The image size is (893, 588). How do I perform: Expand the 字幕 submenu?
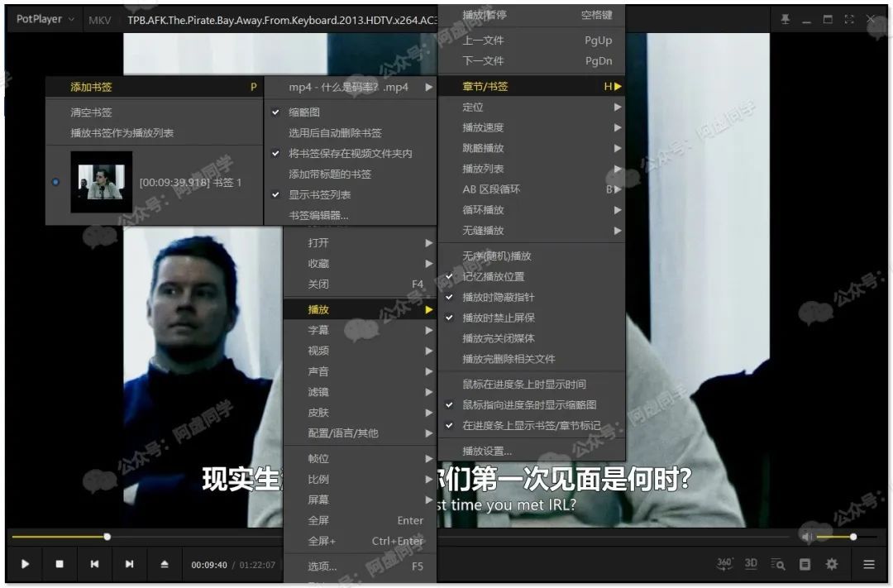pos(360,330)
